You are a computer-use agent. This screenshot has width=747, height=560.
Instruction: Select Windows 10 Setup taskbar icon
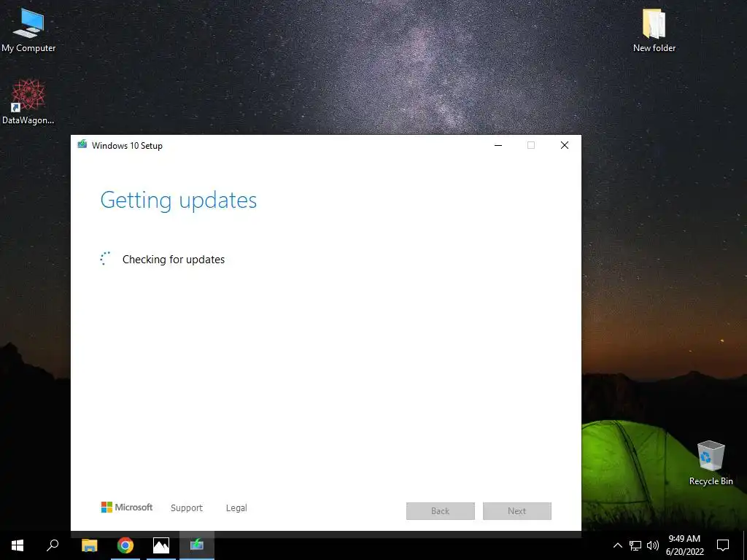[x=197, y=545]
